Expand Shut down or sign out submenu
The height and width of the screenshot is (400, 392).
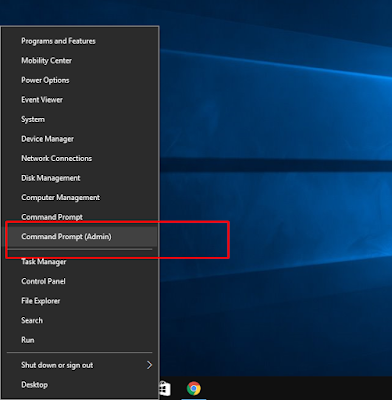pos(80,365)
